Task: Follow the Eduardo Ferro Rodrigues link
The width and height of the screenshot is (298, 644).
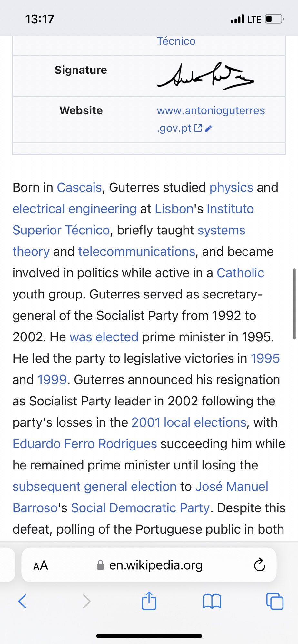Action: tap(84, 444)
